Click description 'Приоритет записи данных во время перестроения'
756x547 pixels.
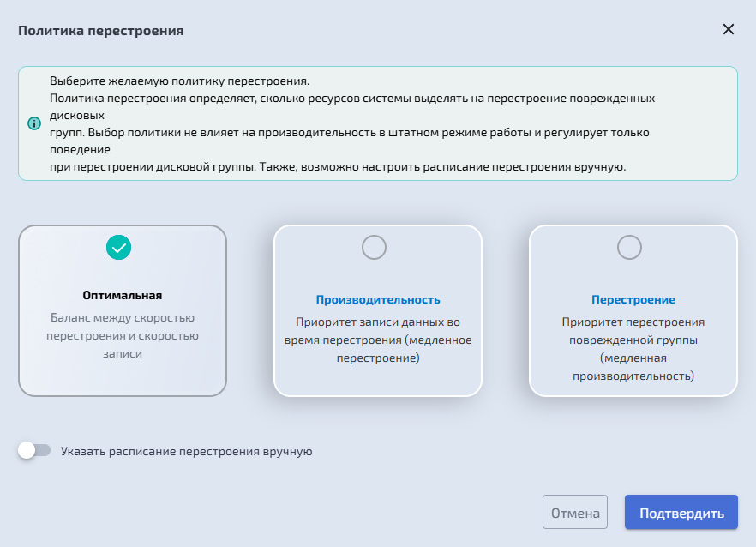[378, 340]
